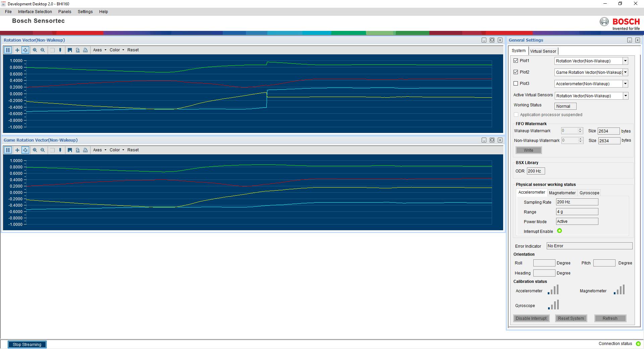Screen dimensions: 644x349
Task: Click the Stop Streaming button
Action: click(x=27, y=345)
